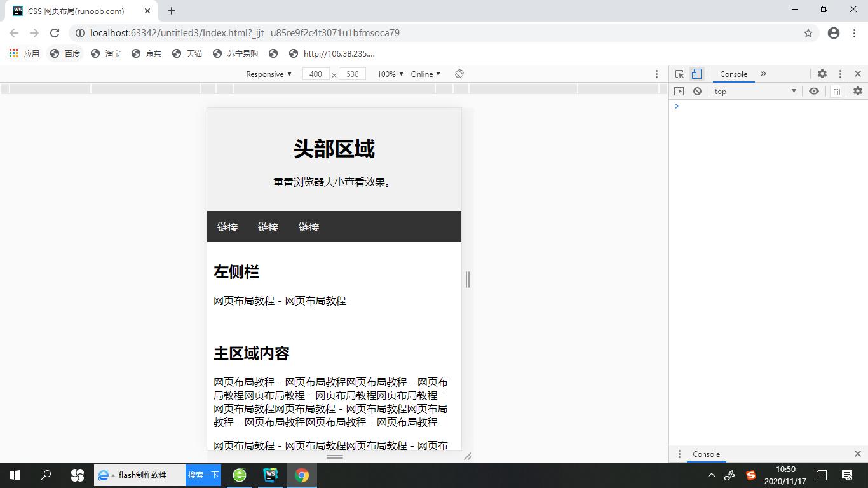Open DevTools settings gear
868x488 pixels.
point(822,74)
